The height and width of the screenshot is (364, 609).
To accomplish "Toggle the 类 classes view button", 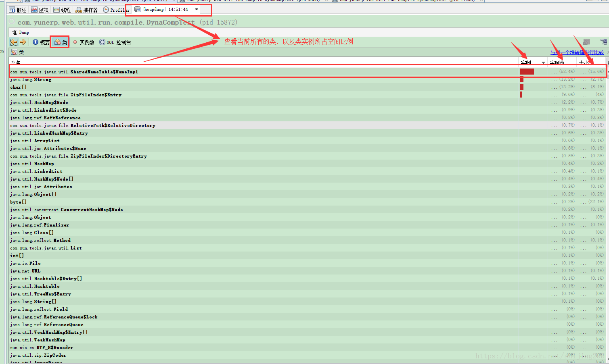I will (x=61, y=42).
